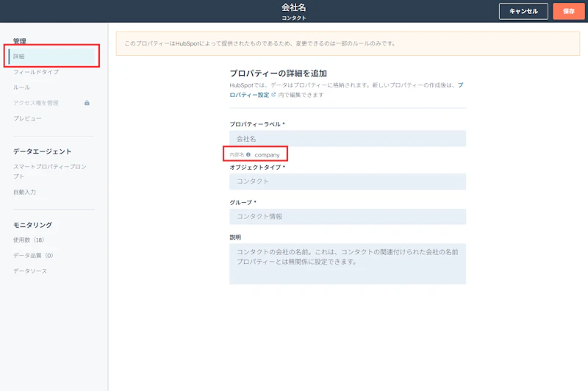Open the オブジェクトタイプ dropdown showing コンタクト
The height and width of the screenshot is (391, 588).
[348, 182]
